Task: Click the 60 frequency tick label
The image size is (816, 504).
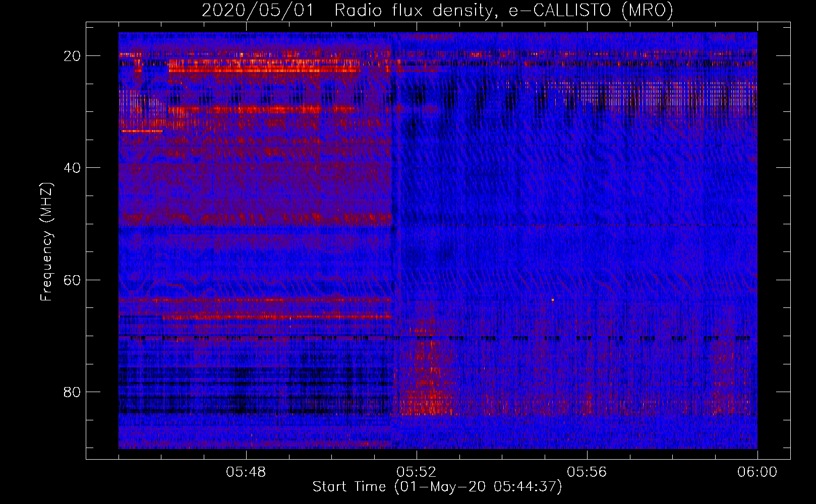Action: [73, 280]
